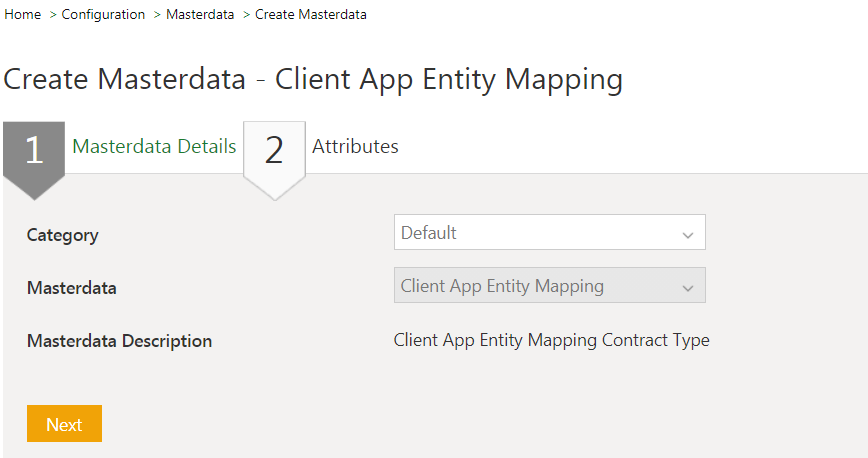Click the Create Masterdata breadcrumb
Screen dimensions: 868x458
(x=310, y=15)
